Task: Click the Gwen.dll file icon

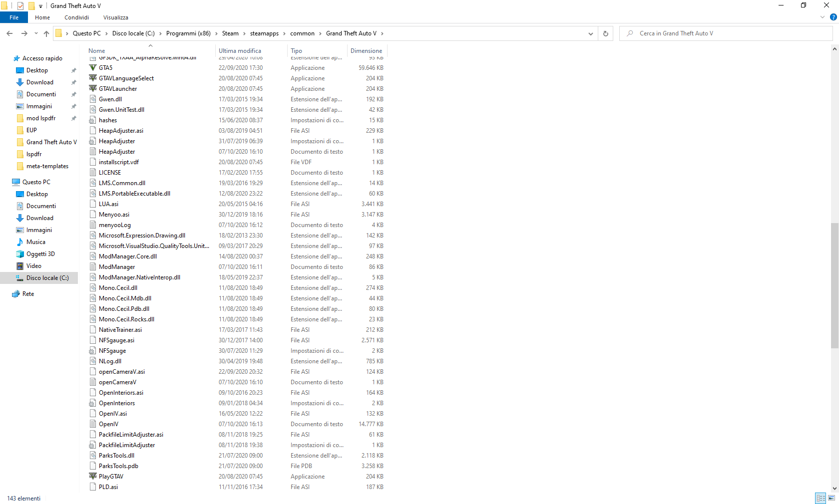Action: (x=93, y=99)
